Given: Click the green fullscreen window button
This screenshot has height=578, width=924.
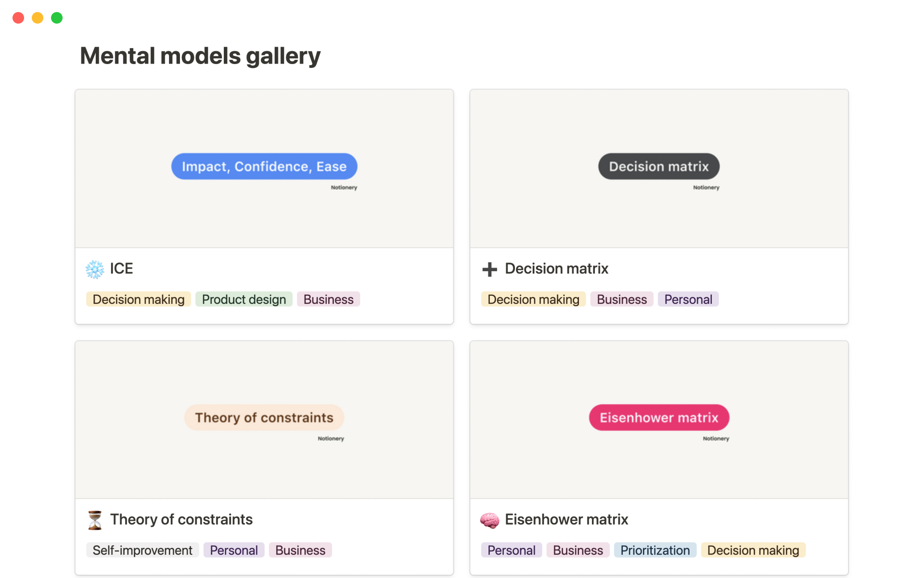Looking at the screenshot, I should coord(57,18).
